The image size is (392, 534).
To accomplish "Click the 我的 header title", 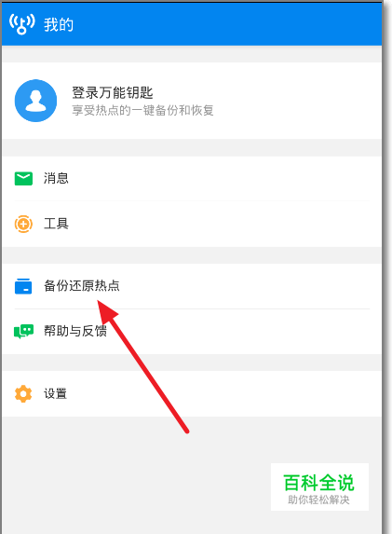I will click(x=59, y=25).
